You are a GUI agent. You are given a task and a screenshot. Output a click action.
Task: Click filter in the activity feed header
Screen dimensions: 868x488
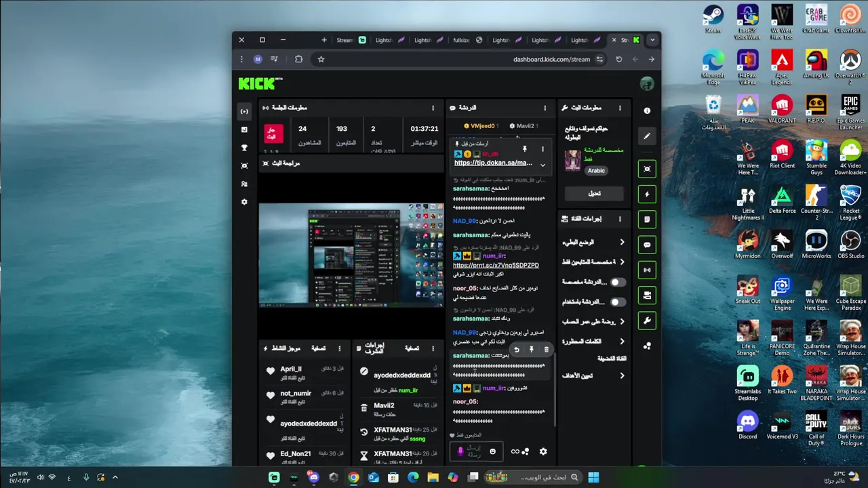coord(318,348)
